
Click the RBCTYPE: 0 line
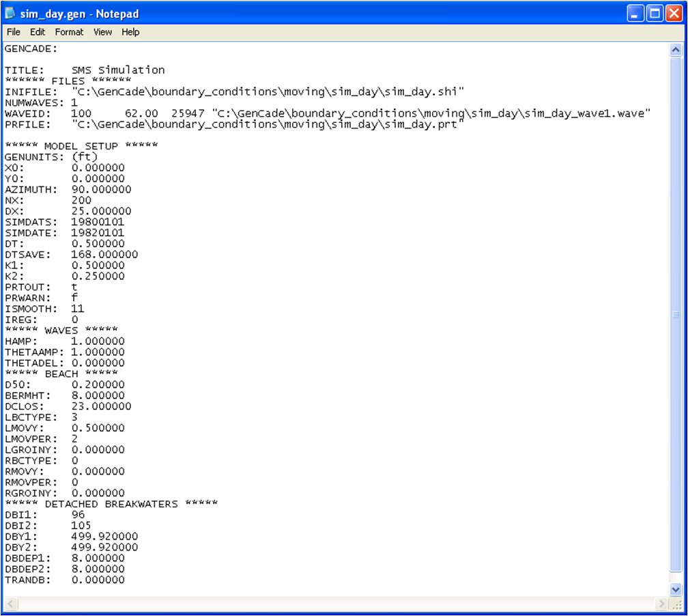click(41, 460)
